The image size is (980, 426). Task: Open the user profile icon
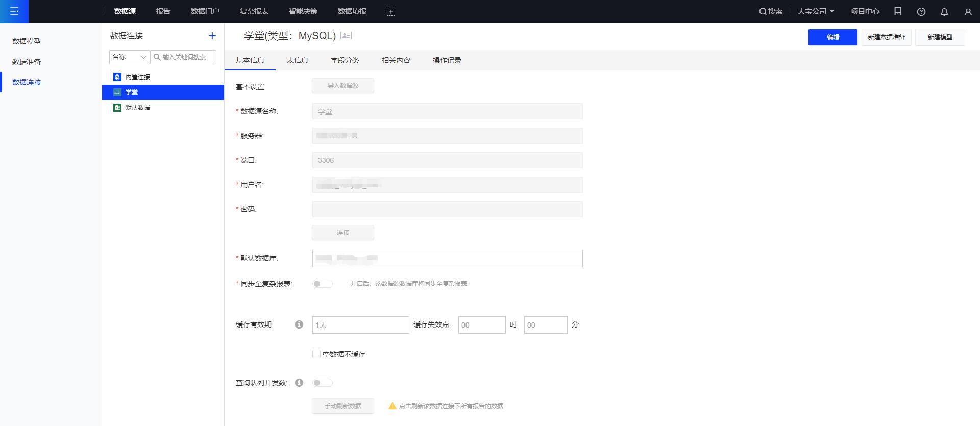(968, 12)
